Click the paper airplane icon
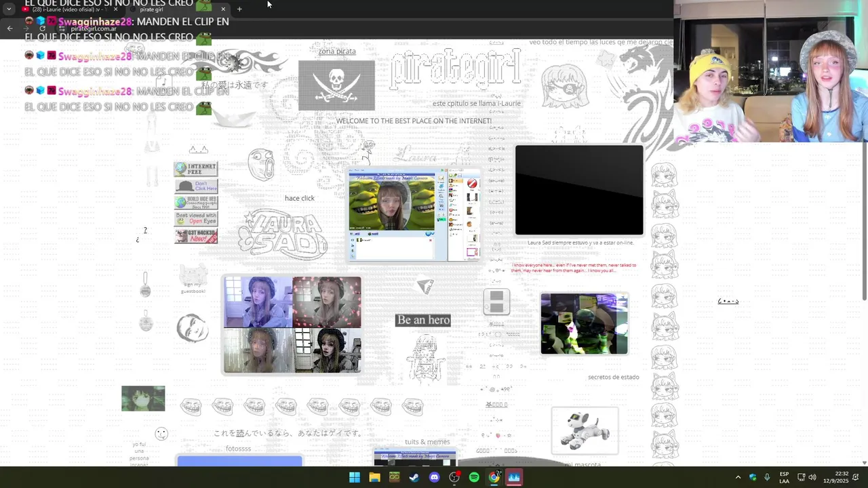The width and height of the screenshot is (868, 488). (425, 287)
